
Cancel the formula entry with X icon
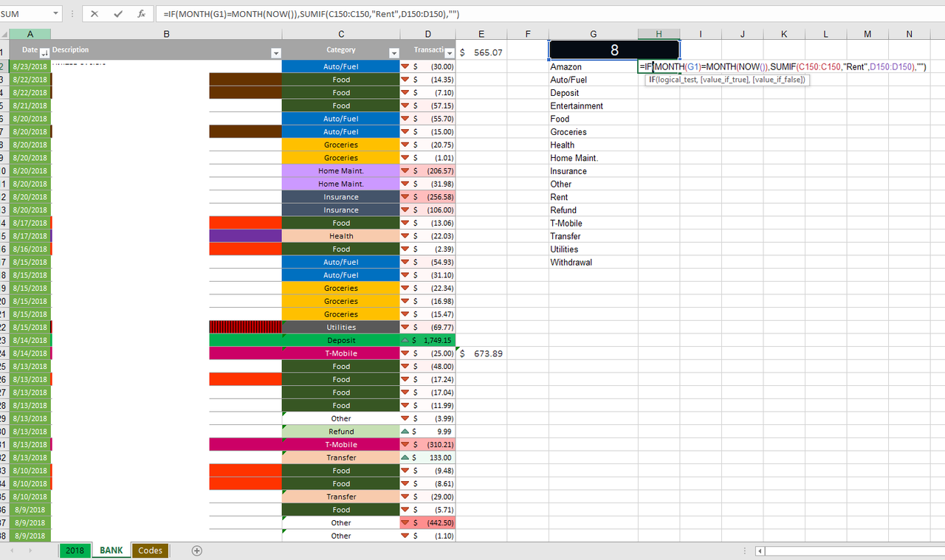click(x=94, y=14)
